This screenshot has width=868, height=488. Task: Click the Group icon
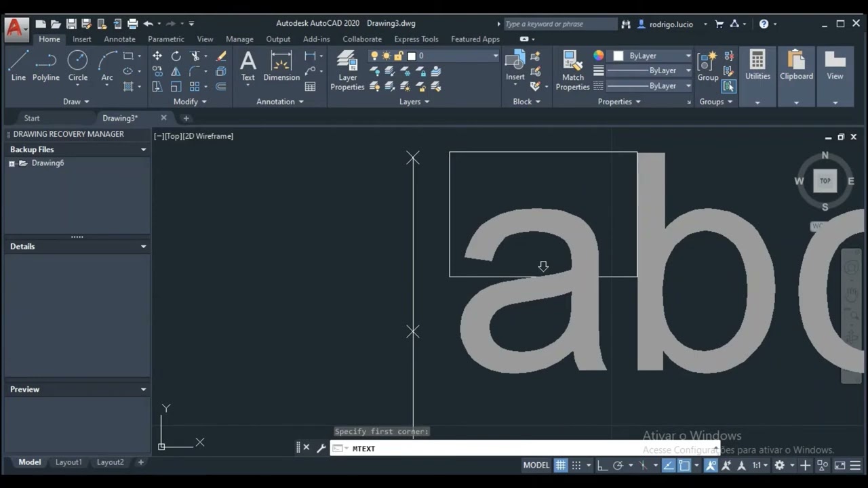708,66
